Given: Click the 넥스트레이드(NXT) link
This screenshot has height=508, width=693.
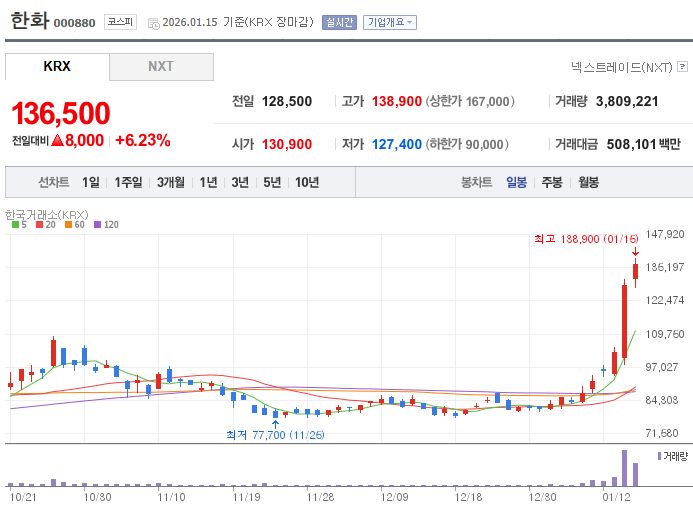Looking at the screenshot, I should coord(621,67).
